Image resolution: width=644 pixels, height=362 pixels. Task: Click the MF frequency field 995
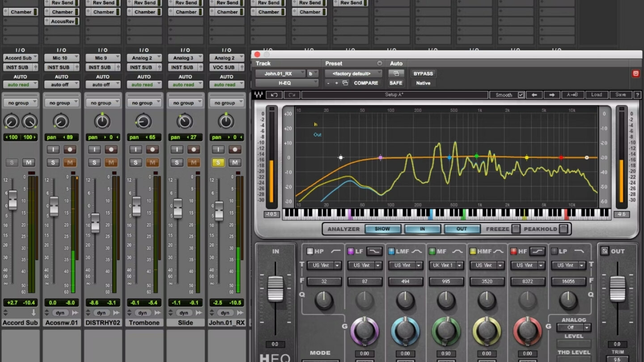[446, 282]
